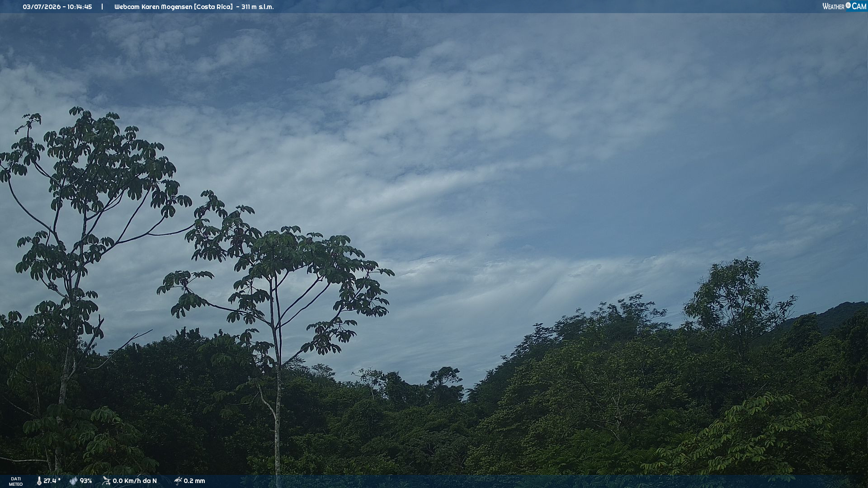The width and height of the screenshot is (868, 488).
Task: Select the 0.2 mm rainfall value
Action: [x=194, y=481]
